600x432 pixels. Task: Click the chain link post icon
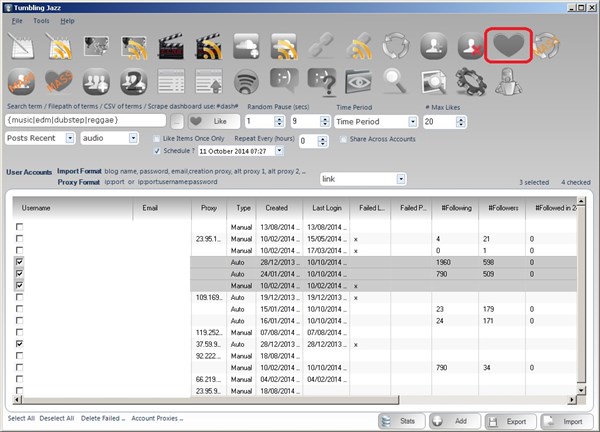[321, 46]
